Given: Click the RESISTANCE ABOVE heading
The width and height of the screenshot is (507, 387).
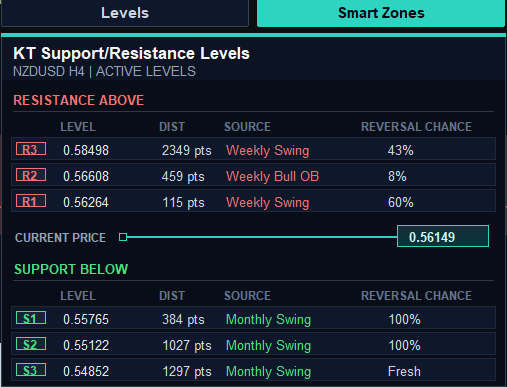Looking at the screenshot, I should 79,100.
